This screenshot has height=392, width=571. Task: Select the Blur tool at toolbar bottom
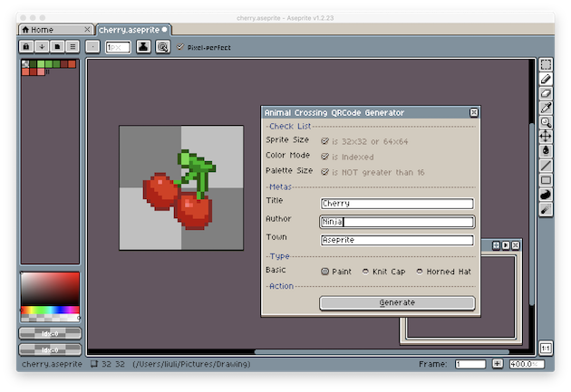546,209
